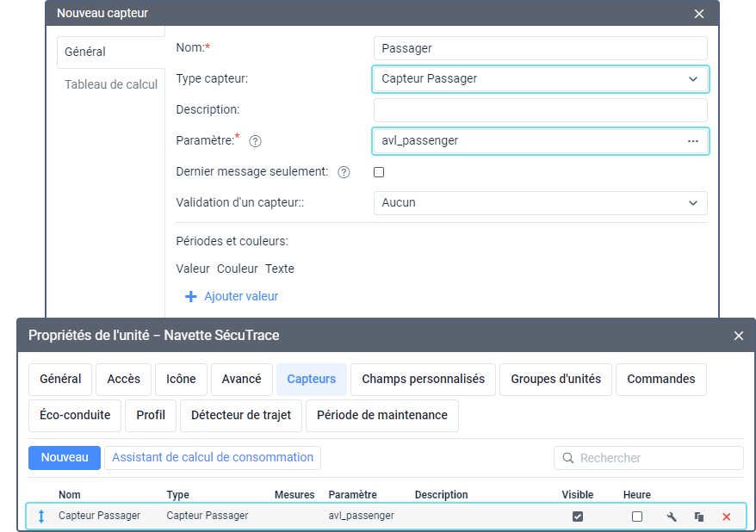Click the three-dots button in Paramètre field
Screen dimensions: 756x532
(x=692, y=141)
